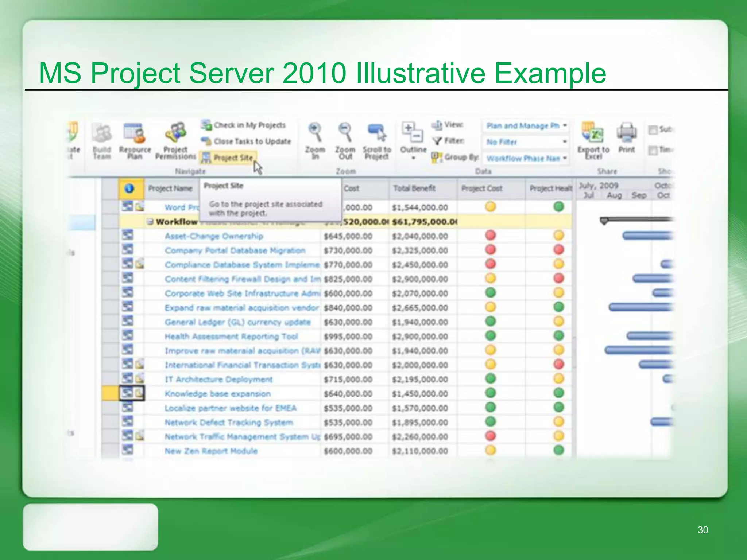This screenshot has height=560, width=747.
Task: Click red health indicator for Company Portal row
Action: 559,250
